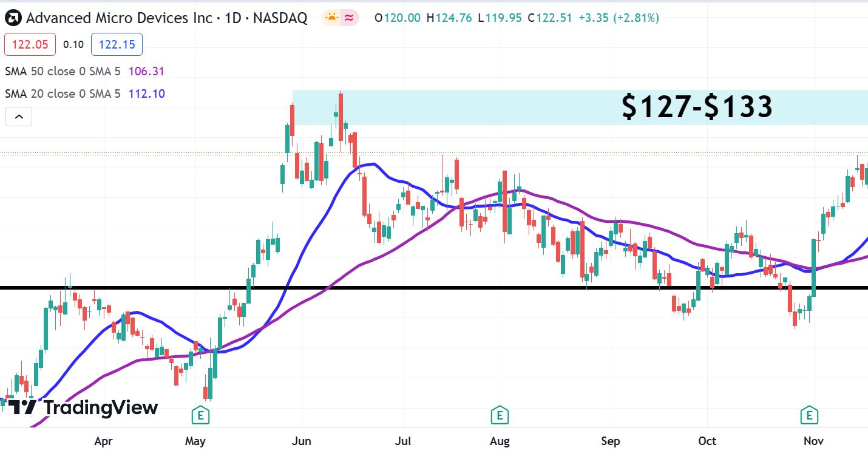Open the November earnings E marker
The image size is (868, 459).
tap(809, 415)
